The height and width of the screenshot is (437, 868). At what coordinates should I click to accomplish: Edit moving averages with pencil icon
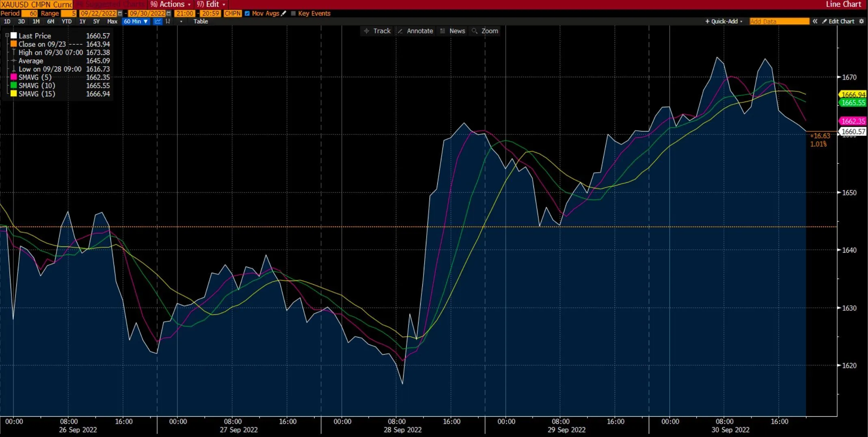pyautogui.click(x=284, y=13)
